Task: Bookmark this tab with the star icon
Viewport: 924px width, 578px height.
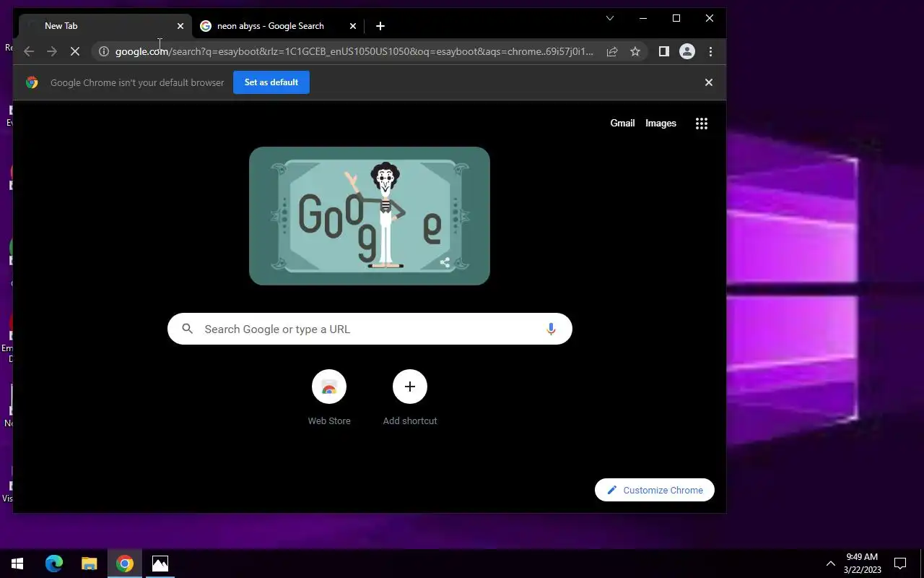Action: pos(635,51)
